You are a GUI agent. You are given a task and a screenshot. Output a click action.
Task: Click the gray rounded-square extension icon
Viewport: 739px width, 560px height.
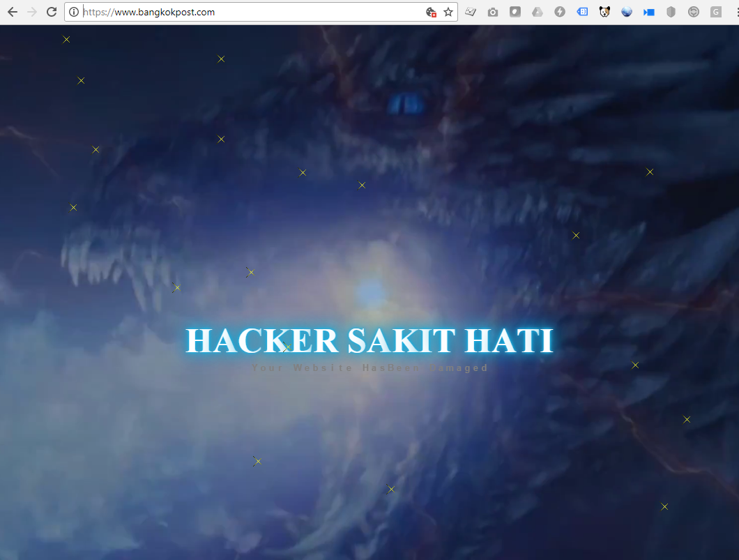tap(515, 12)
